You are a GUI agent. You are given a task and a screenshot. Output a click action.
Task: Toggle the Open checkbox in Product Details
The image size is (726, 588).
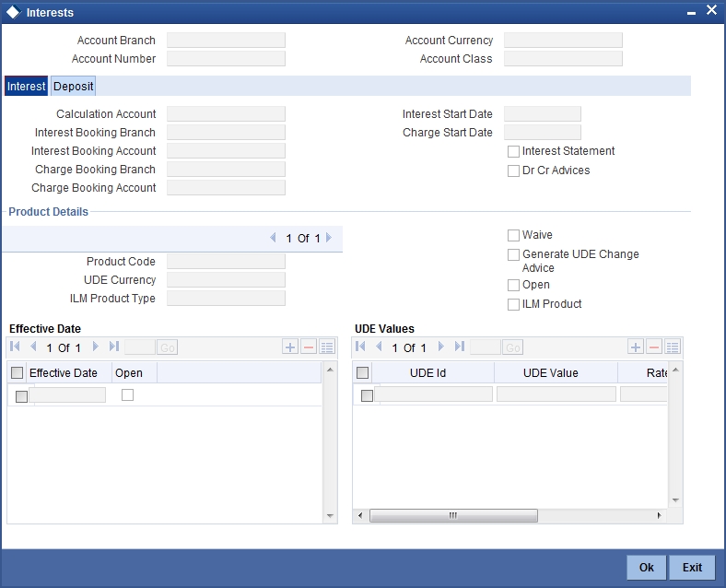(x=513, y=285)
